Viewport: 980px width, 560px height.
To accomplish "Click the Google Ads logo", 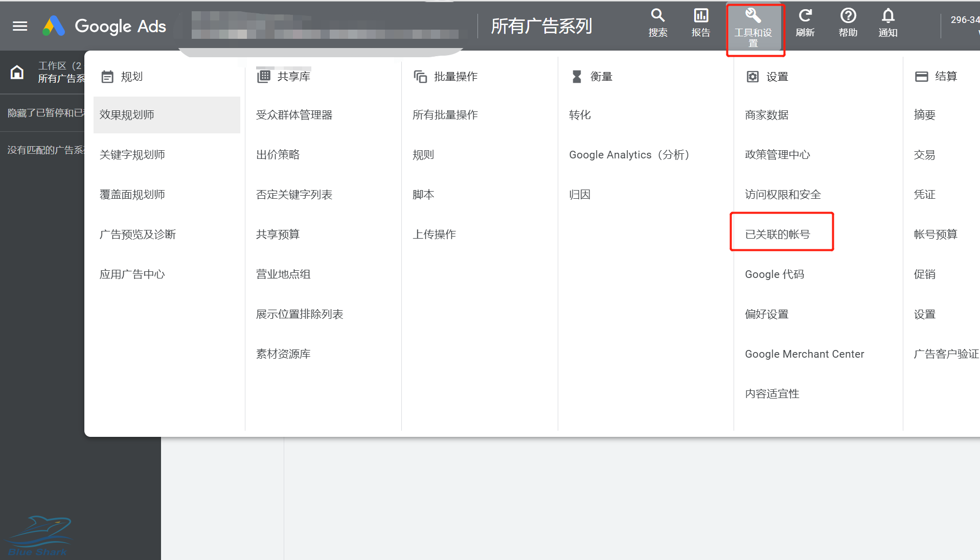I will click(104, 26).
